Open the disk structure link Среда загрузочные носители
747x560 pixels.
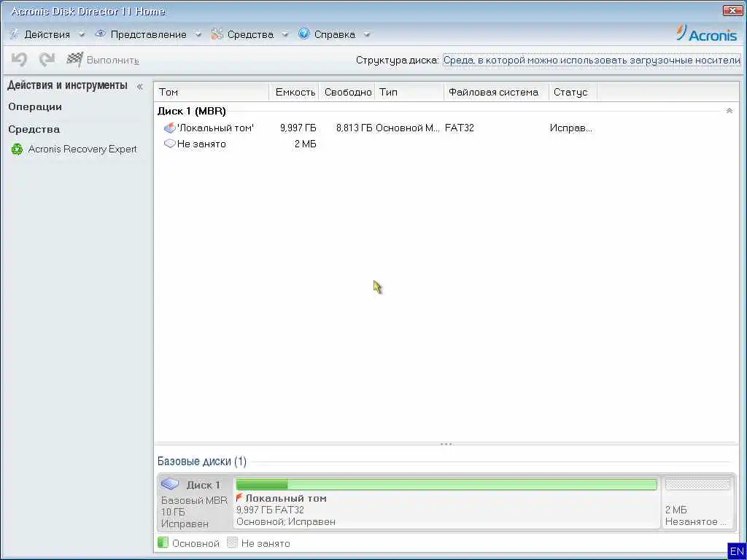click(592, 61)
